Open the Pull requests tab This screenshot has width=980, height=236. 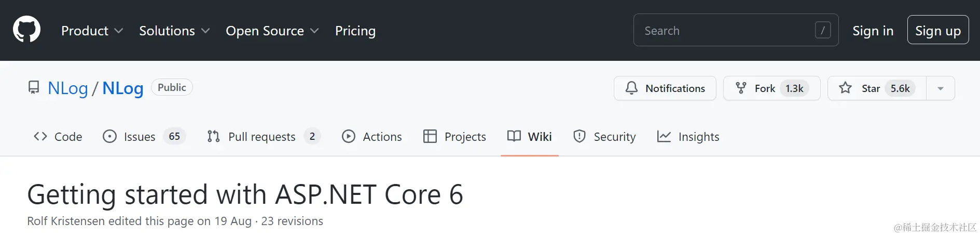pyautogui.click(x=264, y=137)
